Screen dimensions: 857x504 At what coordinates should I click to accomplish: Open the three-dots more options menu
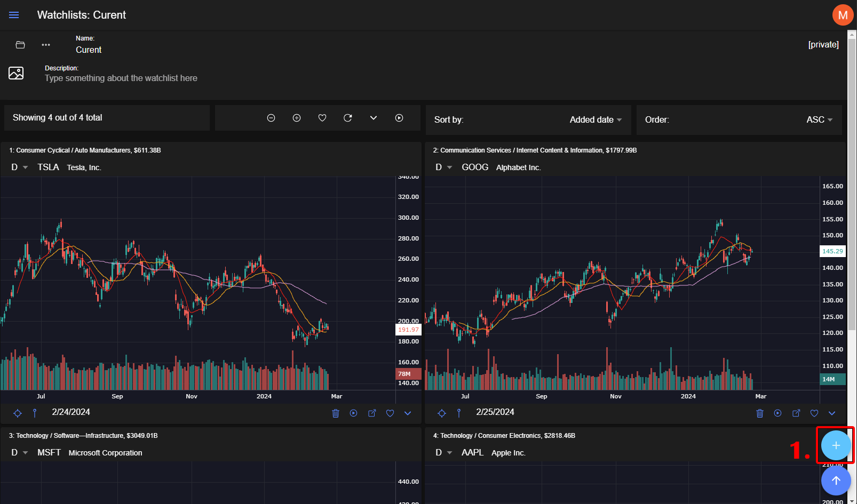click(x=46, y=45)
